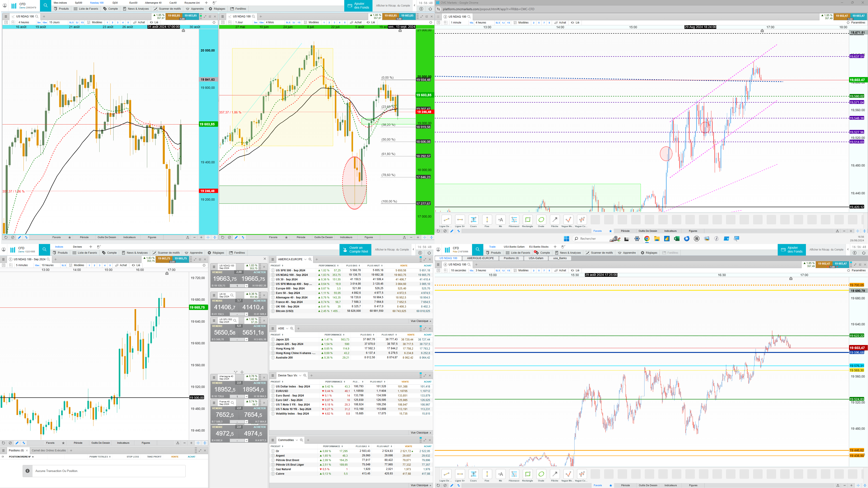Zoom icon next to AMERICA EUROPE watchlist
Screen dimensions: 868x488
click(x=310, y=259)
